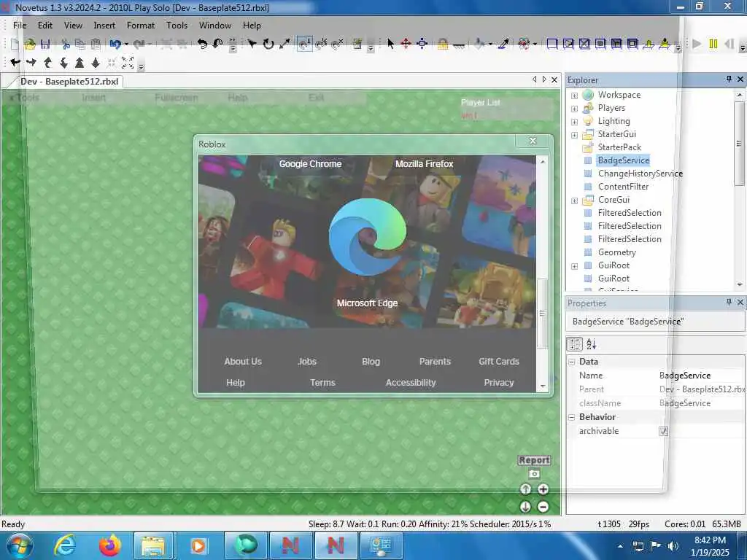Viewport: 747px width, 560px height.
Task: Click the camera zoom in tree-arrow icon
Action: pos(80,63)
